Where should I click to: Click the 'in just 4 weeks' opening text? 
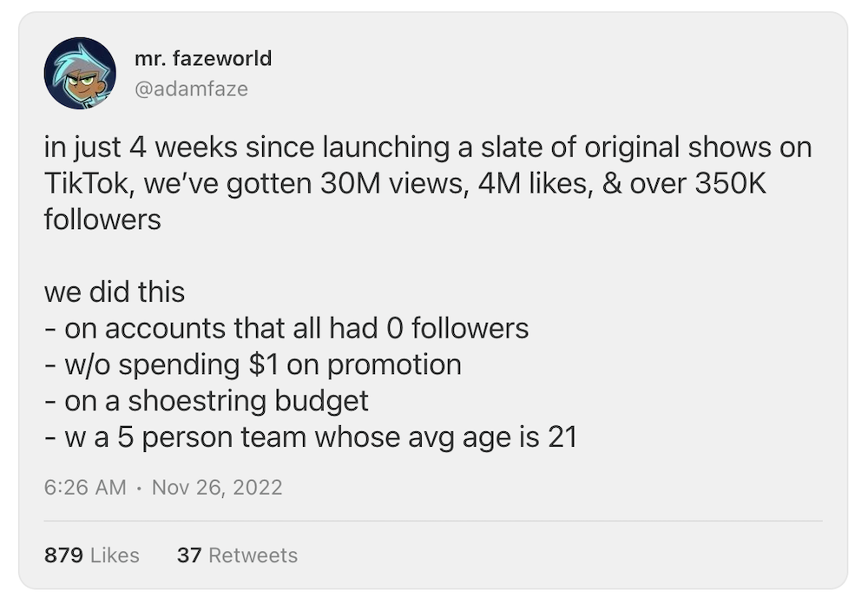141,148
